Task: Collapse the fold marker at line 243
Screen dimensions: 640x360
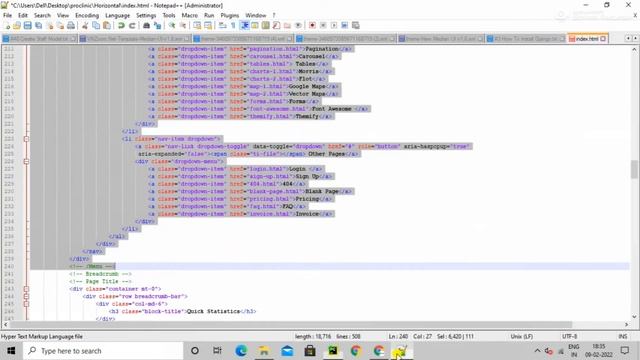Action: click(26, 289)
